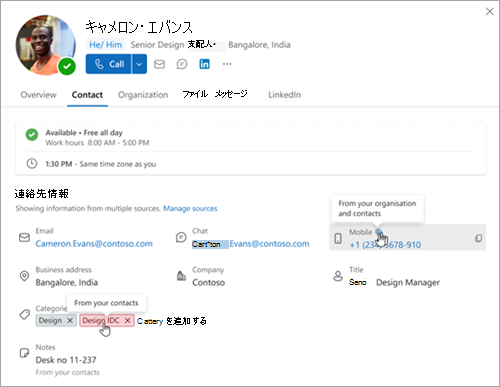Click the green Available status icon
This screenshot has width=500, height=387.
click(32, 135)
